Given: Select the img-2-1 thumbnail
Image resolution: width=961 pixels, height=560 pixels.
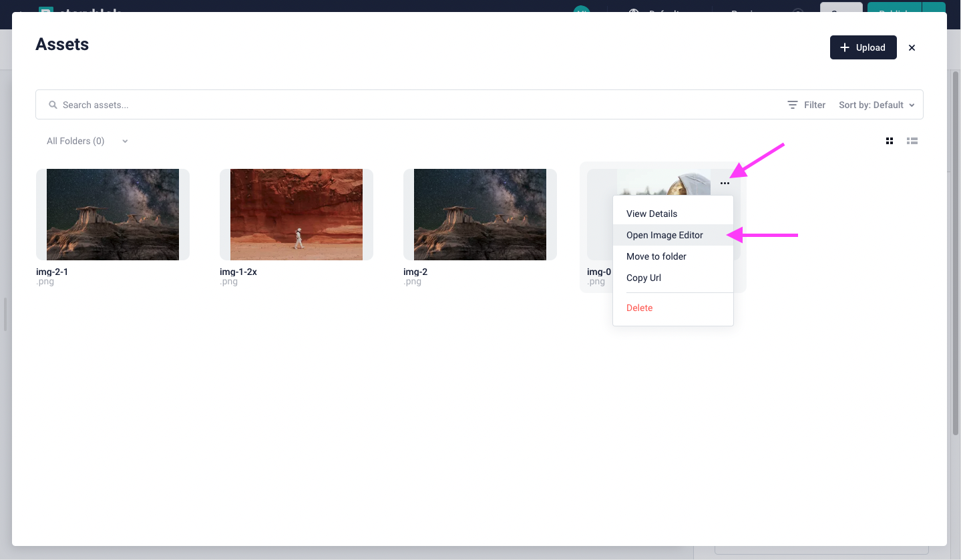Looking at the screenshot, I should point(113,214).
